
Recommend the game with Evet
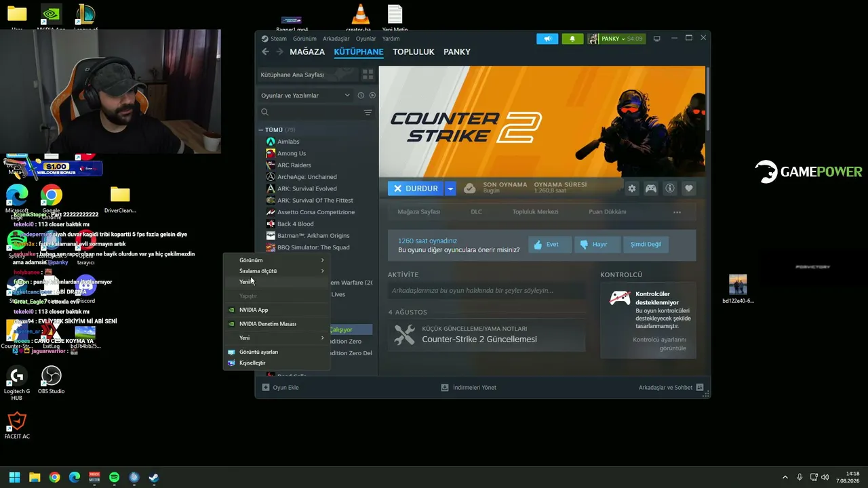coord(549,244)
